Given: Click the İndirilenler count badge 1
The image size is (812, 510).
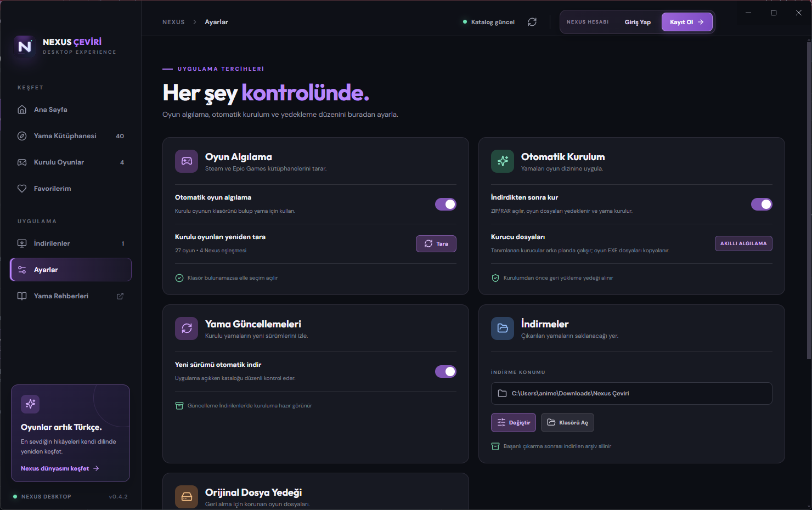Looking at the screenshot, I should (123, 243).
